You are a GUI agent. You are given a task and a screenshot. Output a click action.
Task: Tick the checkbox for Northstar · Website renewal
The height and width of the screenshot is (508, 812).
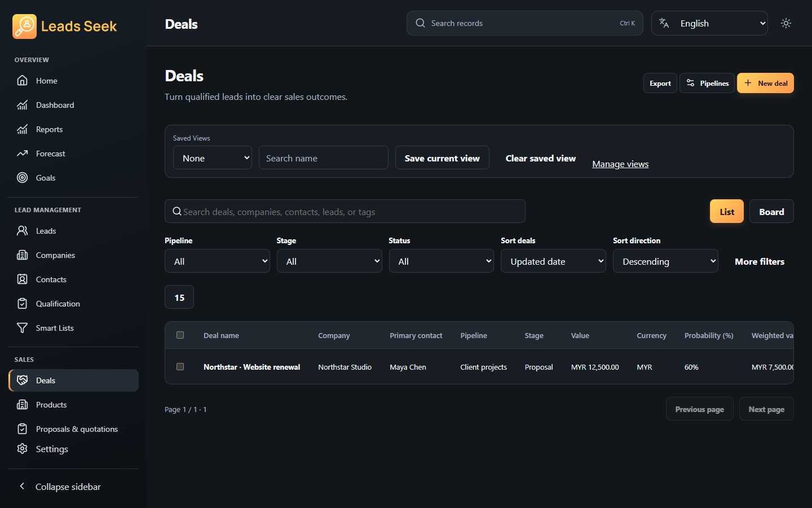[180, 367]
